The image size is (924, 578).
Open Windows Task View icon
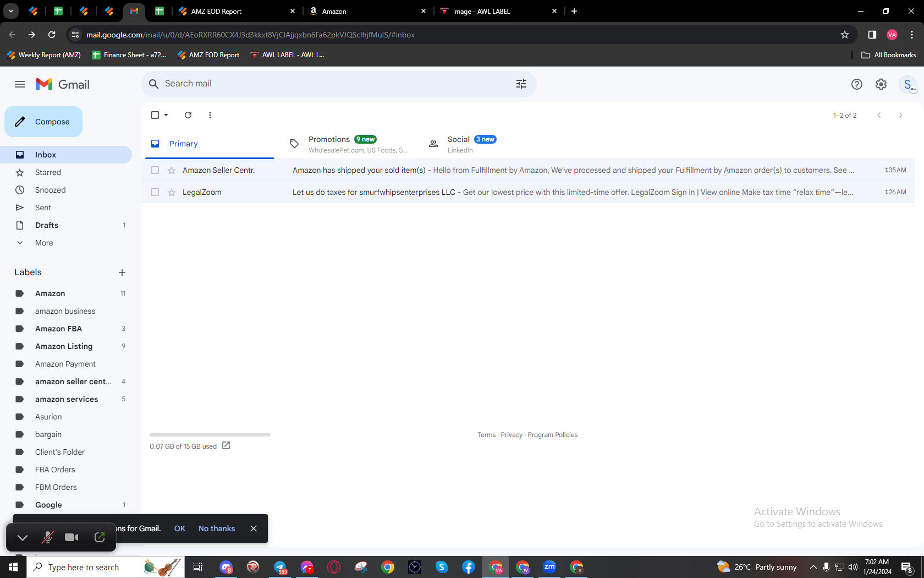(198, 567)
